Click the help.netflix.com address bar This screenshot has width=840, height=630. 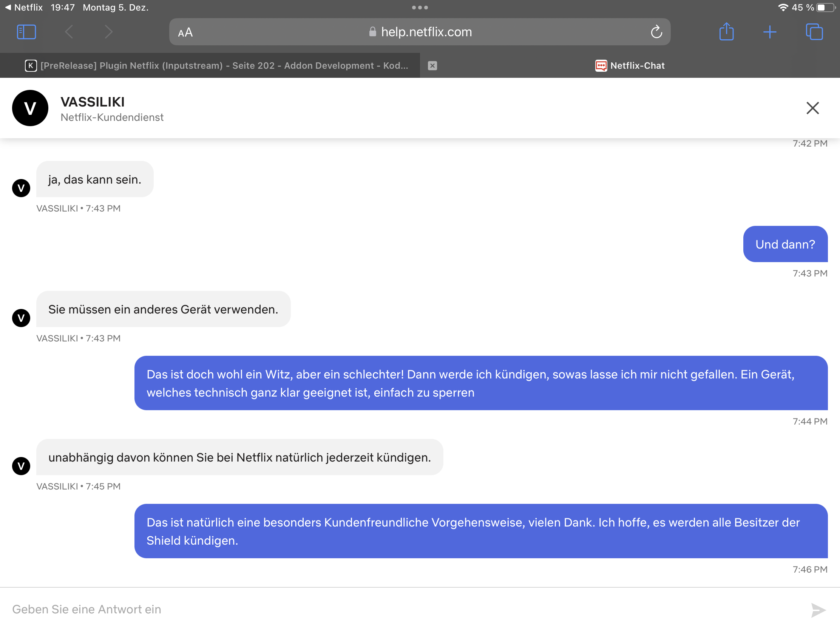[x=420, y=32]
